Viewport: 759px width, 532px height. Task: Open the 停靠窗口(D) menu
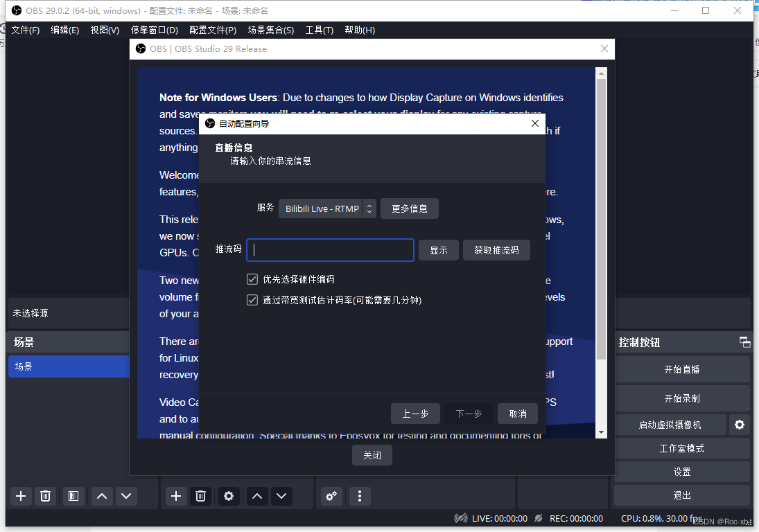[x=155, y=30]
